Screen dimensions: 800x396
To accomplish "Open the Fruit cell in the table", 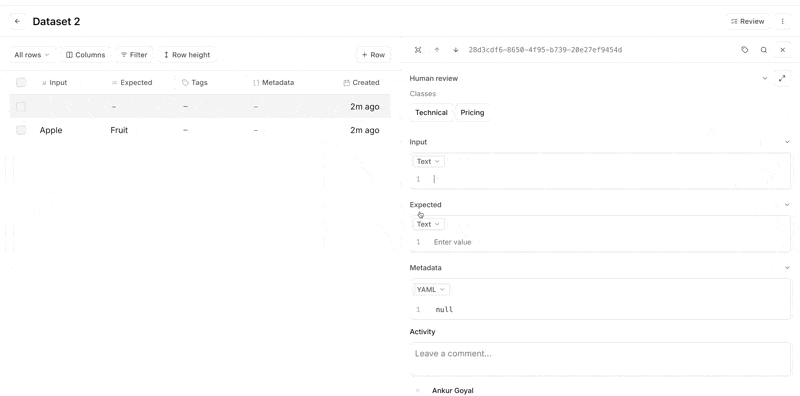I will click(119, 130).
